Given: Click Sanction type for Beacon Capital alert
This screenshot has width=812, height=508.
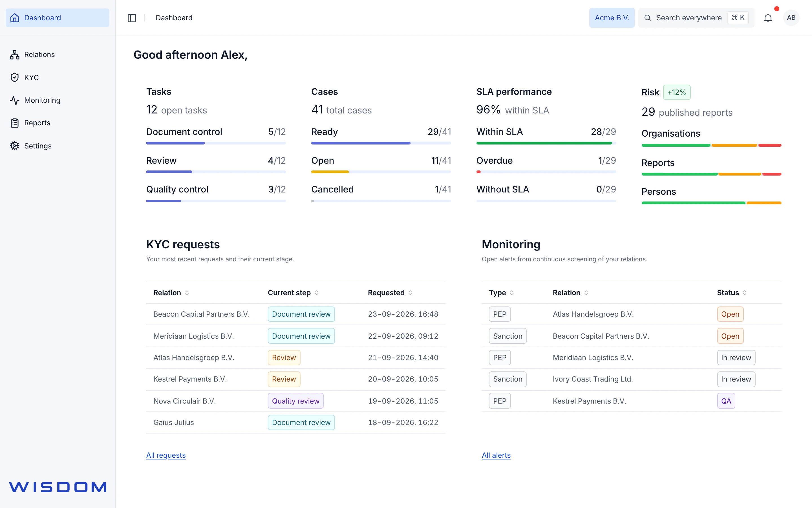Looking at the screenshot, I should coord(508,336).
